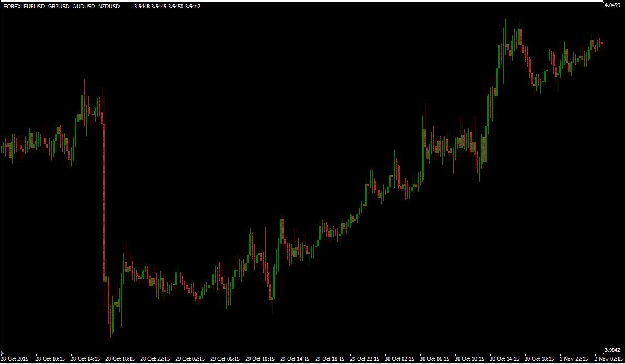The image size is (625, 364).
Task: Click the '30 Oct 10:15' time label
Action: click(470, 359)
